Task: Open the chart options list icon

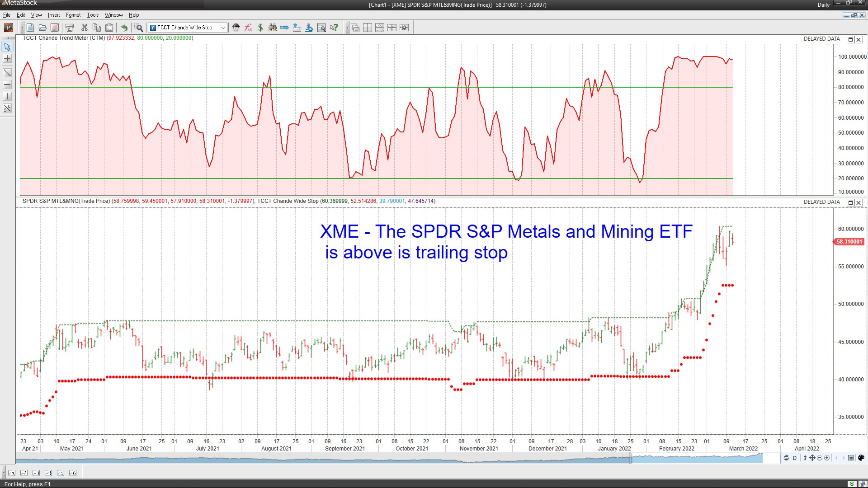Action: click(x=851, y=458)
